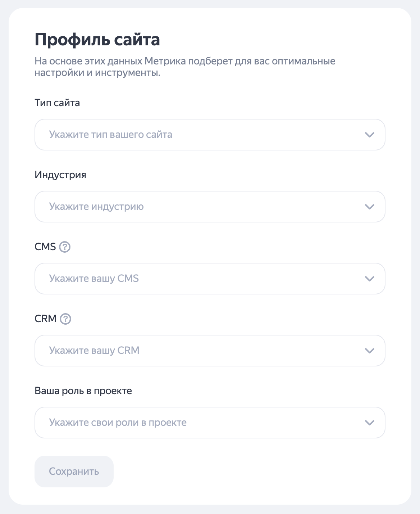
Task: Click the chevron arrow in the industry field
Action: 370,207
